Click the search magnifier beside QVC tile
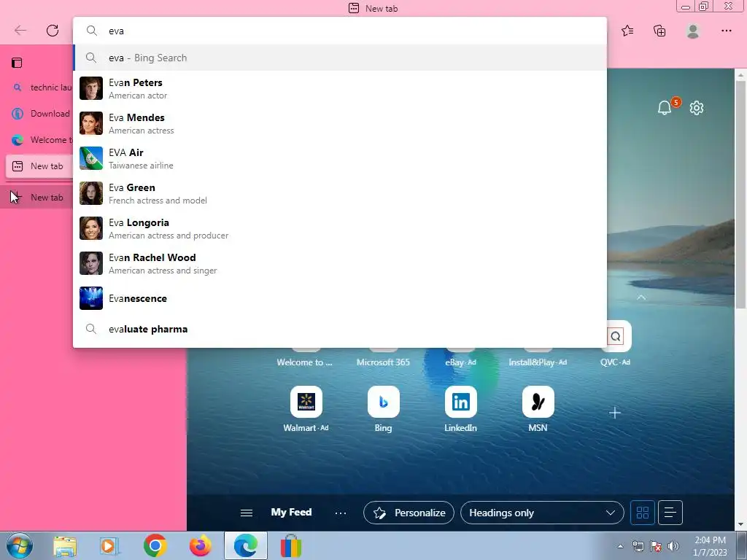 pos(616,336)
